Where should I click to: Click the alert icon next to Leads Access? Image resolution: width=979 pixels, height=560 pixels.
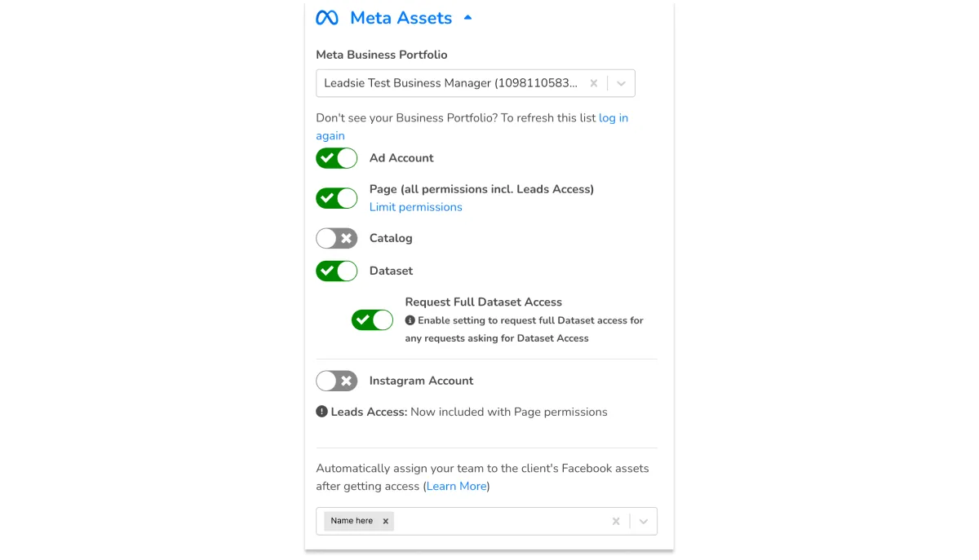(x=321, y=412)
